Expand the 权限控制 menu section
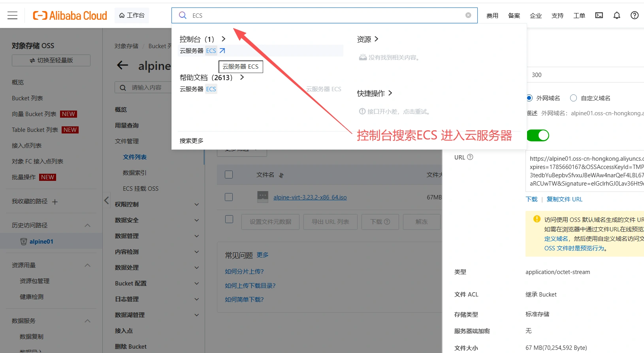Image resolution: width=644 pixels, height=353 pixels. tap(197, 205)
